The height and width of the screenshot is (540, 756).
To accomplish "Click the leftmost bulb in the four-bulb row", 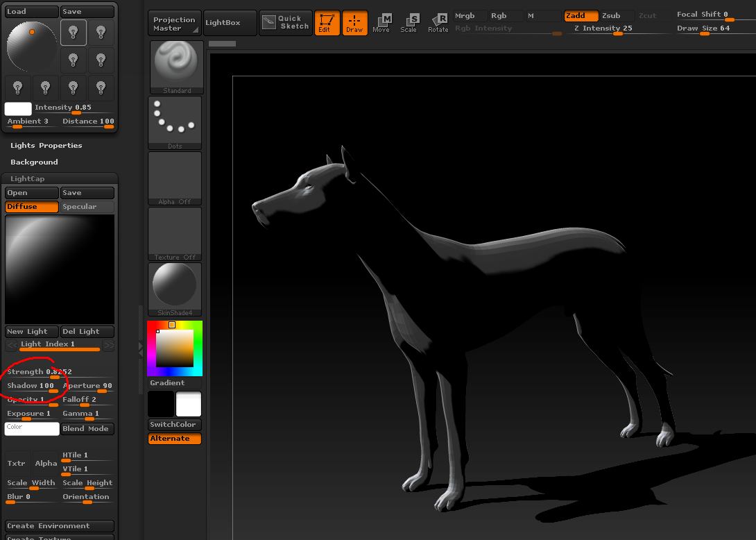I will tap(18, 88).
